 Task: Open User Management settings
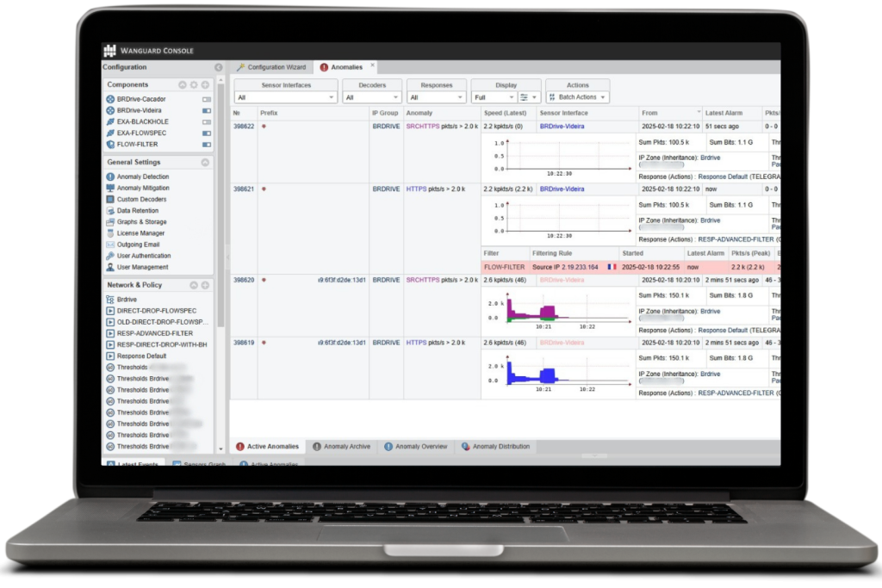[142, 267]
